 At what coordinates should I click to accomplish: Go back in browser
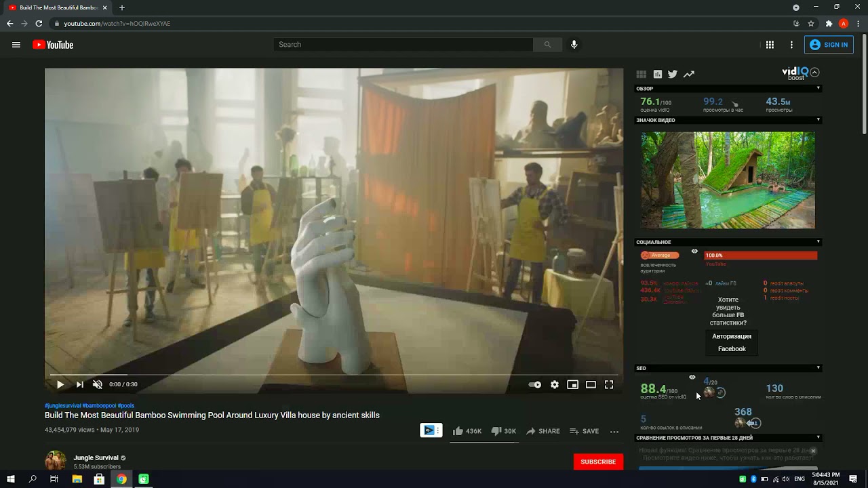[9, 24]
